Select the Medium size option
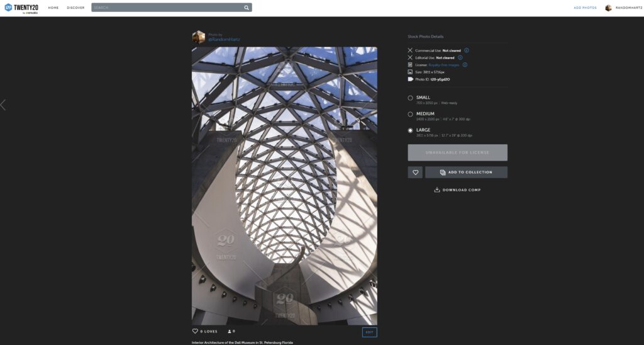644x345 pixels. pyautogui.click(x=410, y=115)
